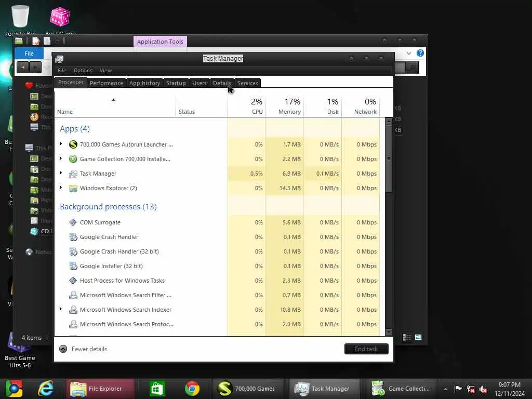Click the network status tray icon

coord(471,389)
